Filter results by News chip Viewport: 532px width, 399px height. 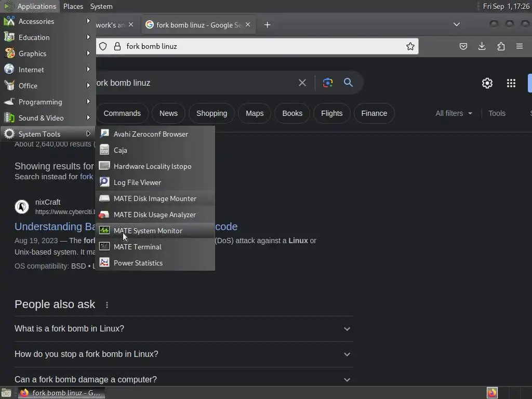pyautogui.click(x=169, y=113)
